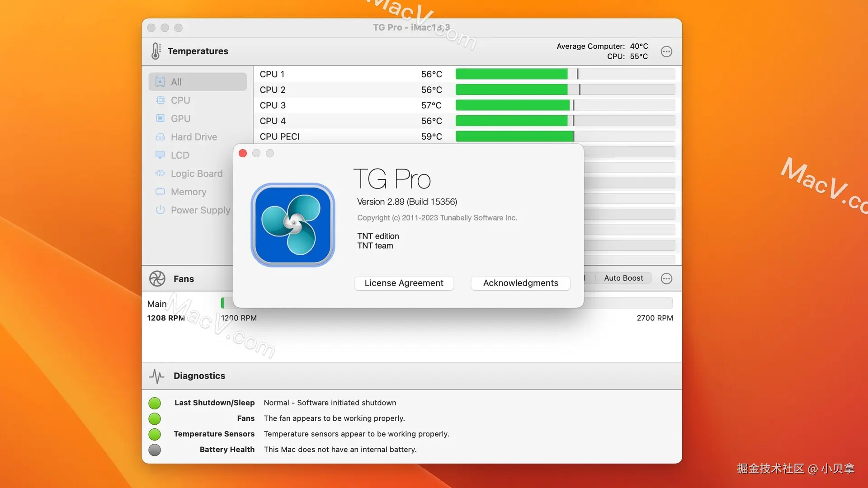Select the Auto Boost fan mode

tap(623, 278)
